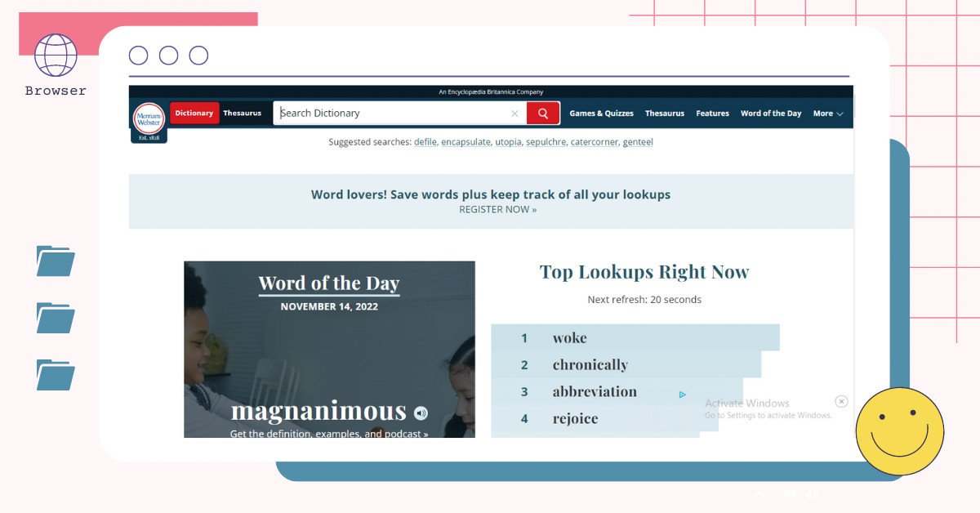
Task: Open the suggested search sepulchre
Action: pos(546,141)
